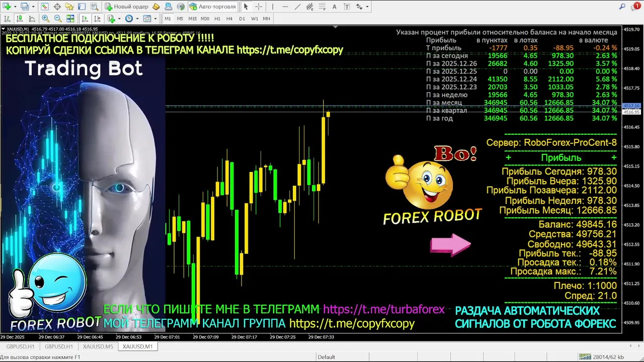Switch timeframe to M5
This screenshot has width=644, height=362.
180,19
